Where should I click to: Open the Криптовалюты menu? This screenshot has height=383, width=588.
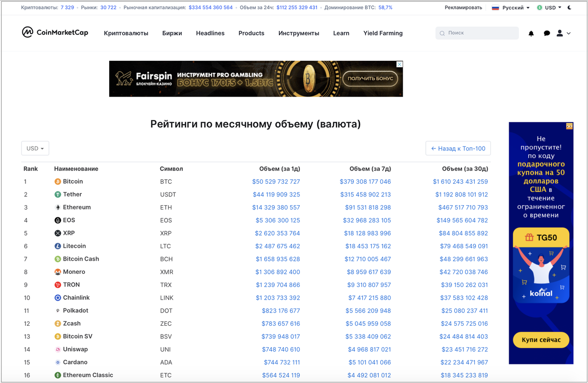coord(126,33)
